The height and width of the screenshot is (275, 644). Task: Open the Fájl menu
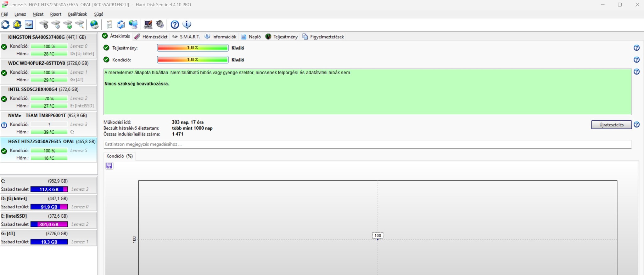pos(4,14)
